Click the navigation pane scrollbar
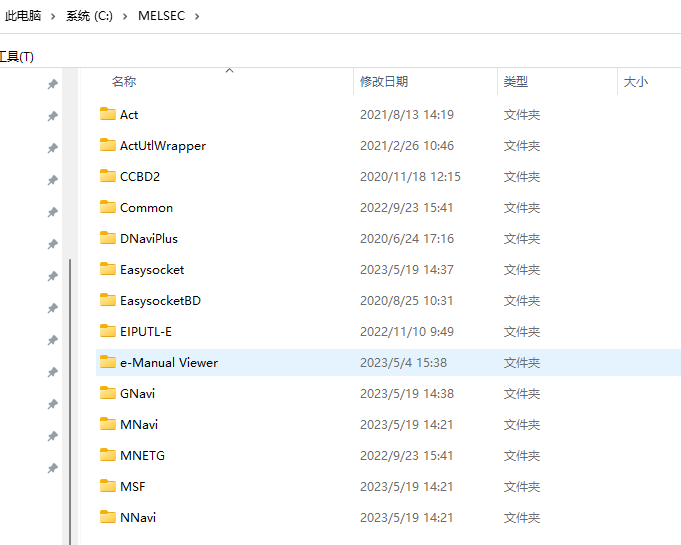681x545 pixels. [70, 402]
